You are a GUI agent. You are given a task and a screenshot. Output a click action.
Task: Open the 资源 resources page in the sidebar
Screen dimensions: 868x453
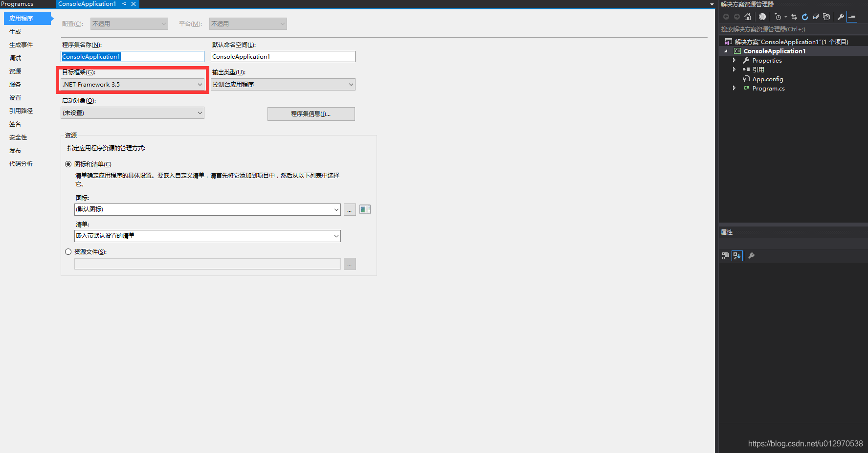tap(15, 71)
